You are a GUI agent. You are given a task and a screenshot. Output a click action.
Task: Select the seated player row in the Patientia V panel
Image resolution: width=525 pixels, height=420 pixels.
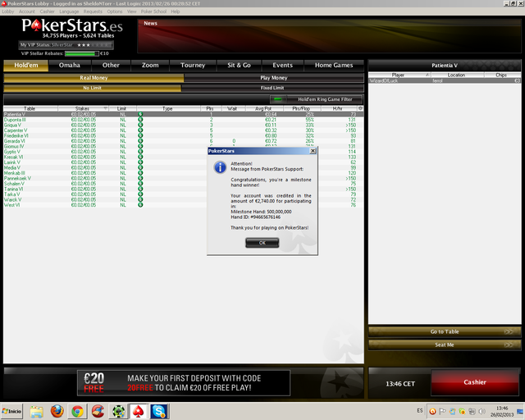(445, 80)
